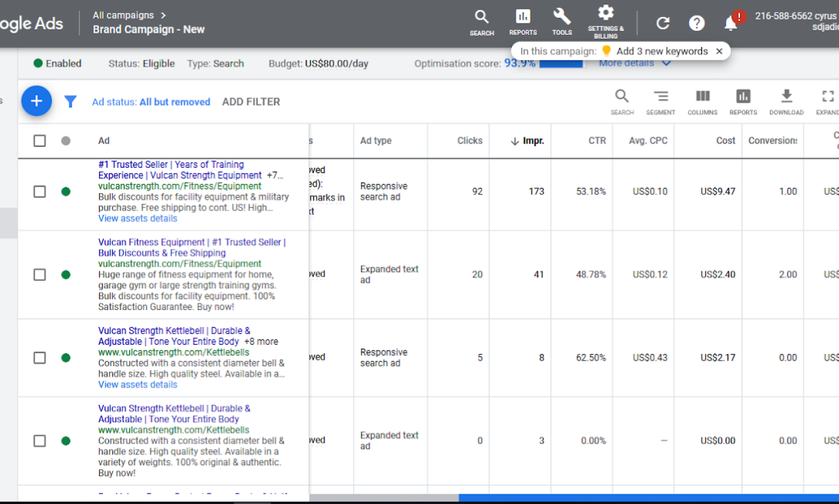Click the Budget US$80.00/day value
Screen dimensions: 839x504
(336, 64)
